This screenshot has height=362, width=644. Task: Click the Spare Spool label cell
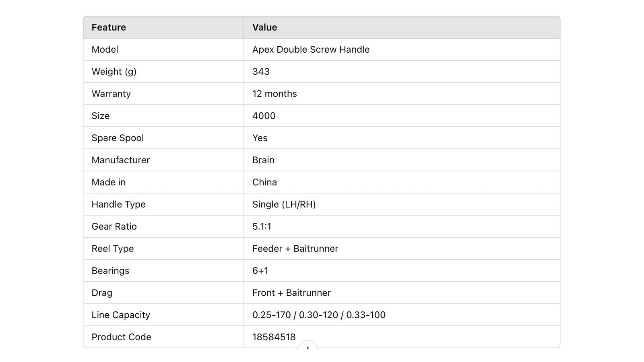163,138
